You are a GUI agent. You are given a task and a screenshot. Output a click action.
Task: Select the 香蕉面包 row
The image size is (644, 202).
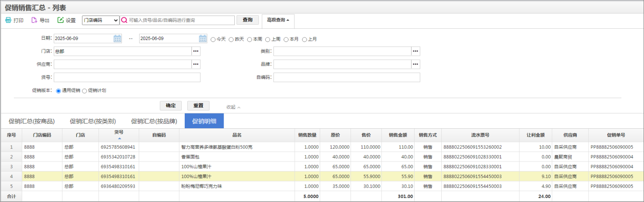tap(322, 157)
